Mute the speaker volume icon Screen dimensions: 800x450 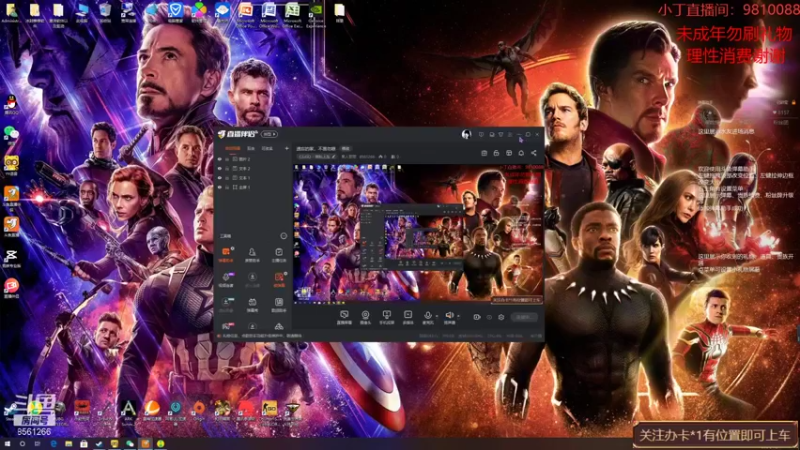click(x=449, y=316)
